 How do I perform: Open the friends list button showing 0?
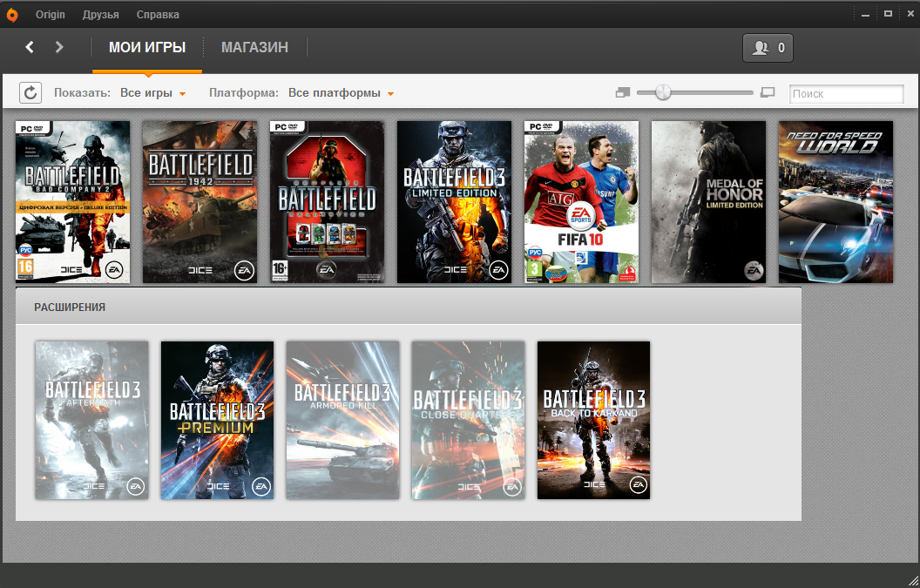(768, 48)
